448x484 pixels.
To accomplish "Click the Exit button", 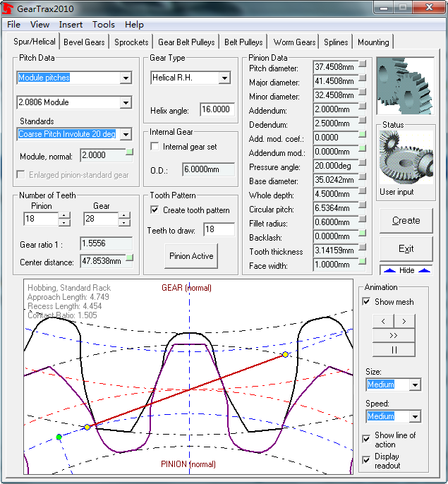I will pyautogui.click(x=406, y=248).
